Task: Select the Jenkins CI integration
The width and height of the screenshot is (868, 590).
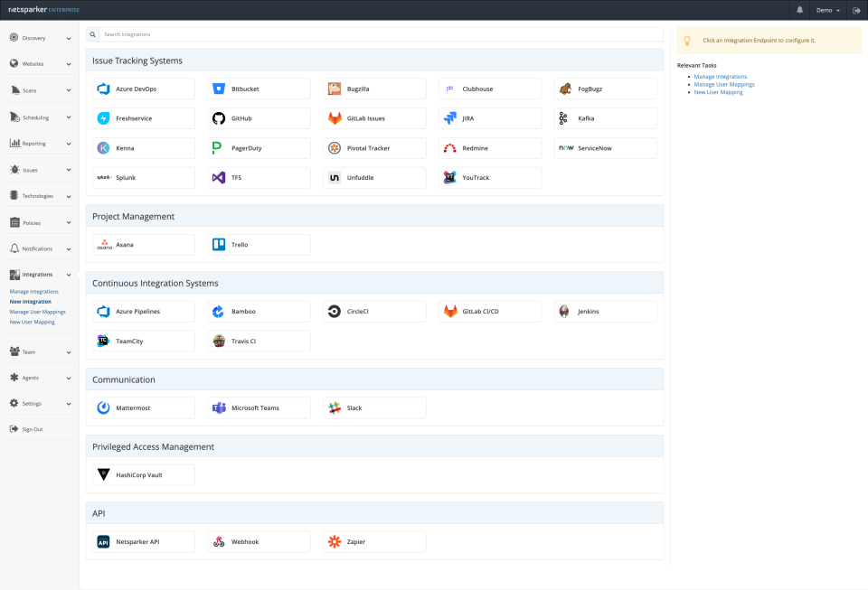Action: tap(605, 310)
